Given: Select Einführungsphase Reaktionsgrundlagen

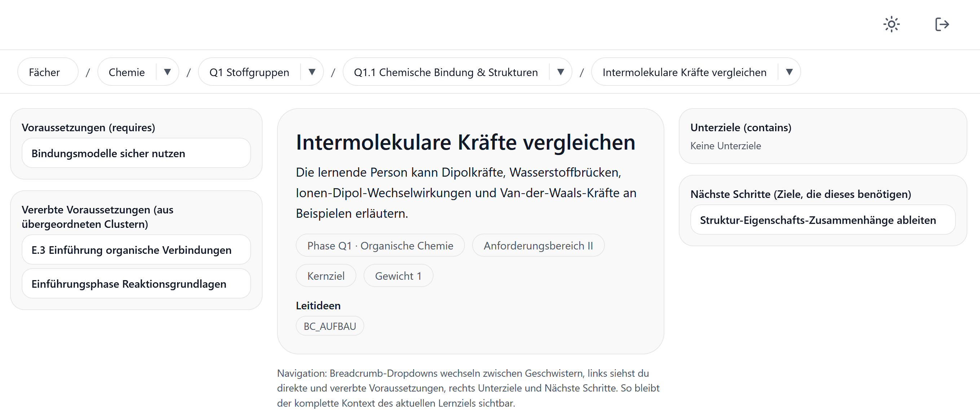Looking at the screenshot, I should 128,284.
